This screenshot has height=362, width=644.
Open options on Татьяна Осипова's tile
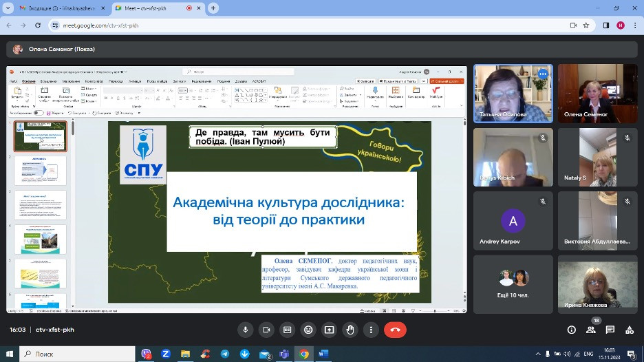542,74
